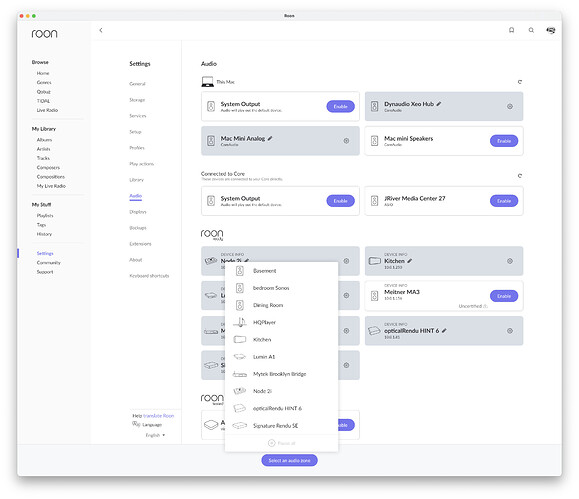Open settings gear for Kitchen device
The height and width of the screenshot is (499, 579).
[x=510, y=261]
